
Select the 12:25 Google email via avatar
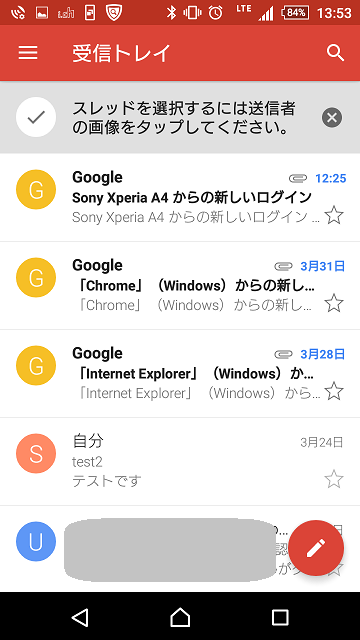36,189
